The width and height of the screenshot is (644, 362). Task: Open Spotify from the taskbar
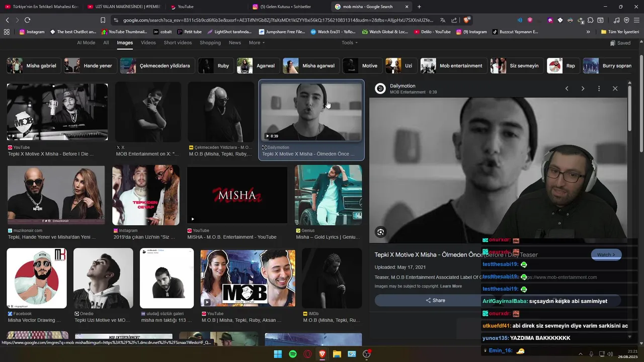[293, 354]
